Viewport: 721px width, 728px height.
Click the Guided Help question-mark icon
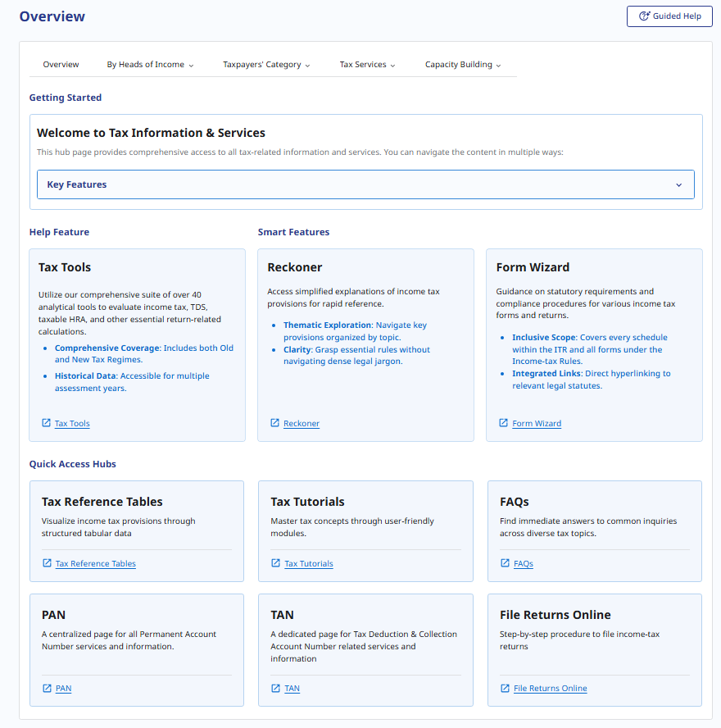645,16
